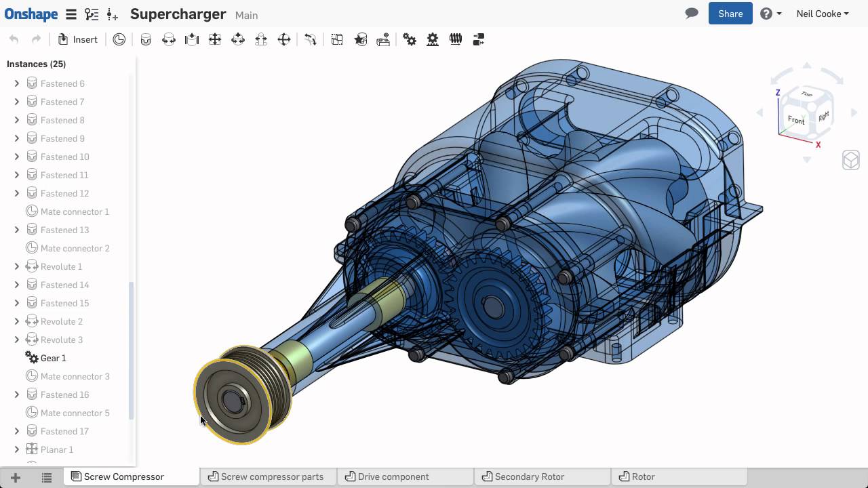Open the tab manager list icon

point(47,477)
